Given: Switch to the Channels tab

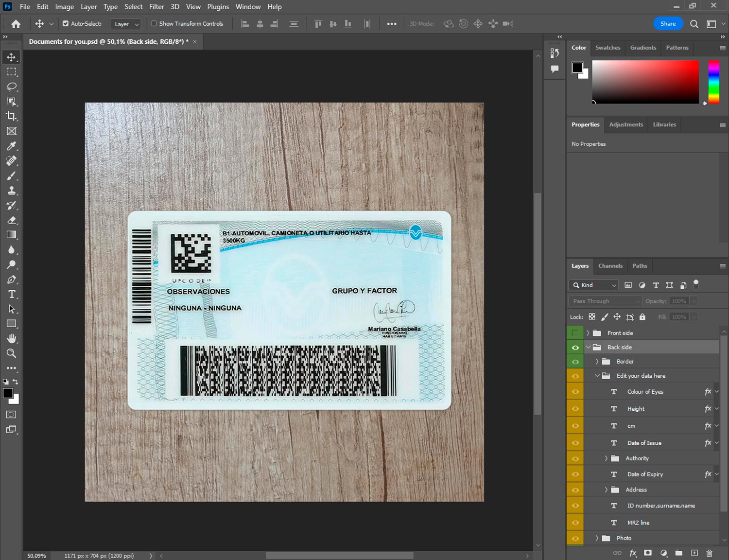Looking at the screenshot, I should (x=610, y=266).
